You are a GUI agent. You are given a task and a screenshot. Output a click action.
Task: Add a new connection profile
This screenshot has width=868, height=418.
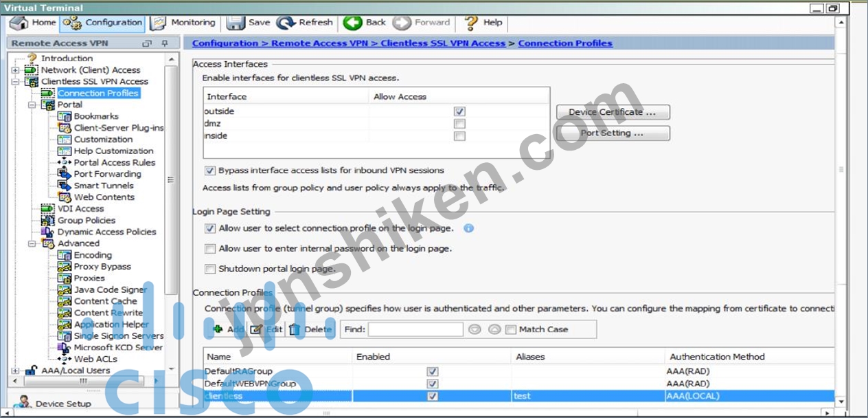(228, 329)
